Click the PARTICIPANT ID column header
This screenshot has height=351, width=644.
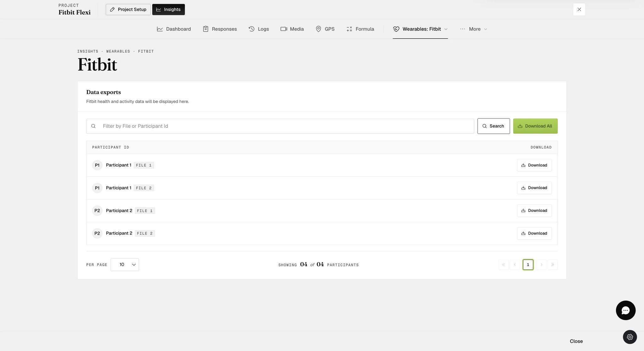point(110,147)
